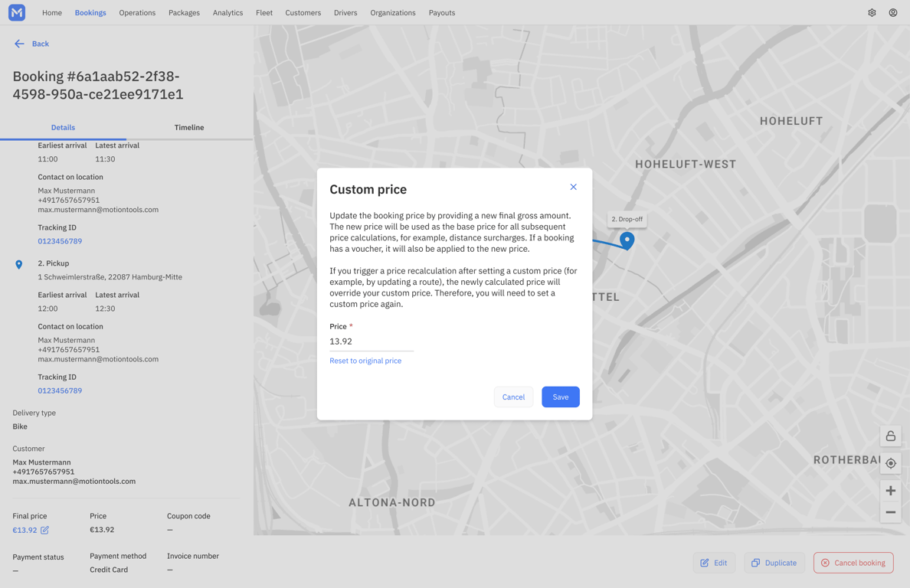Viewport: 910px width, 588px height.
Task: Click the back arrow icon
Action: [19, 44]
